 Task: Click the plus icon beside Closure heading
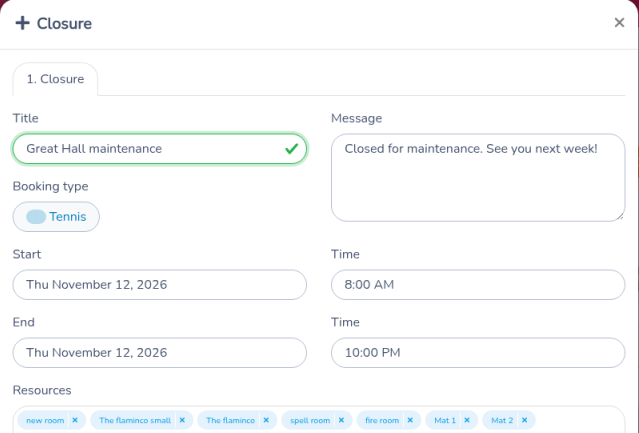click(22, 23)
